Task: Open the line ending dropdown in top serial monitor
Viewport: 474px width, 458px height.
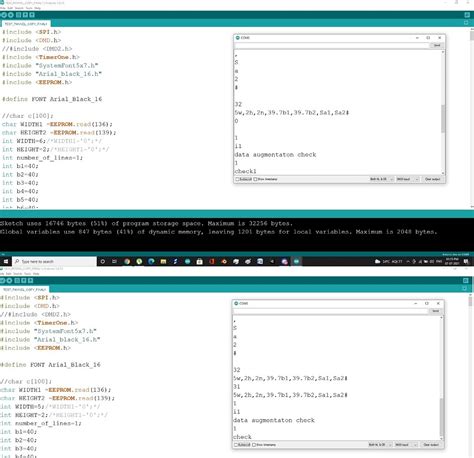Action: pos(381,179)
